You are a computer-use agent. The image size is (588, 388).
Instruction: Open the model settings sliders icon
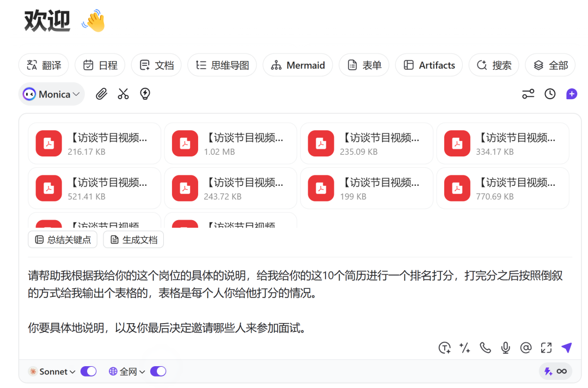tap(528, 94)
